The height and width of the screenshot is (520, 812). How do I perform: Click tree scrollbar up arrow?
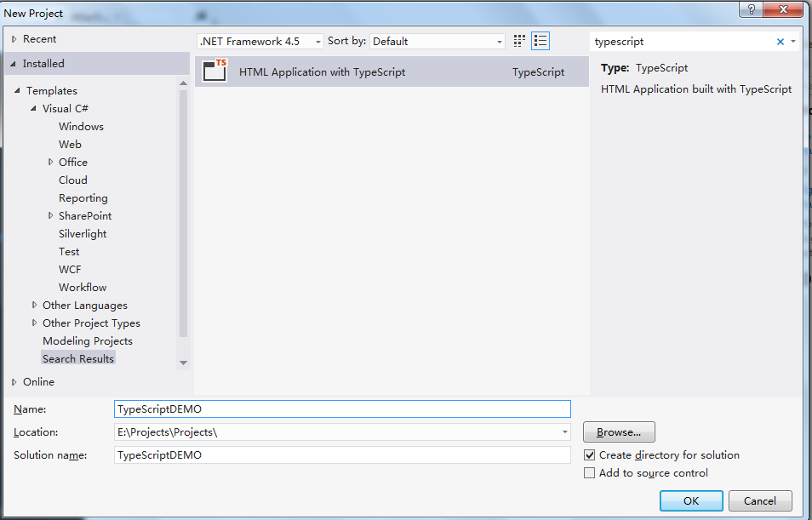tap(183, 83)
